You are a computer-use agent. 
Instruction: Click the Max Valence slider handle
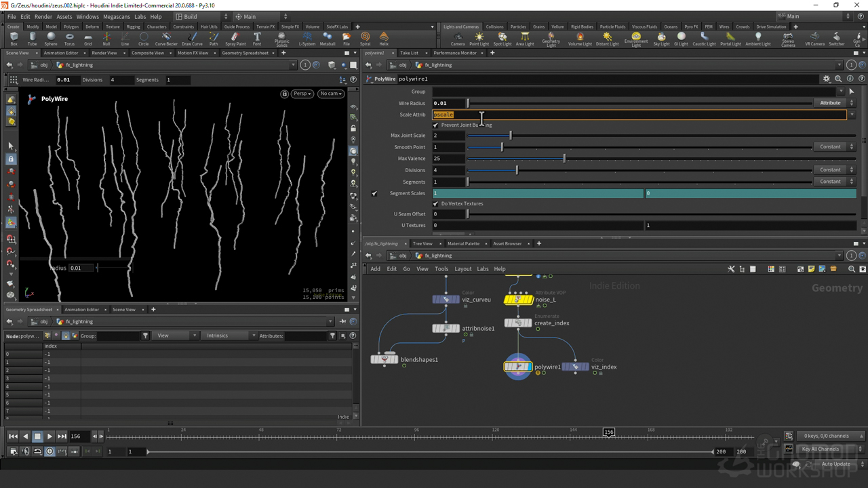564,159
